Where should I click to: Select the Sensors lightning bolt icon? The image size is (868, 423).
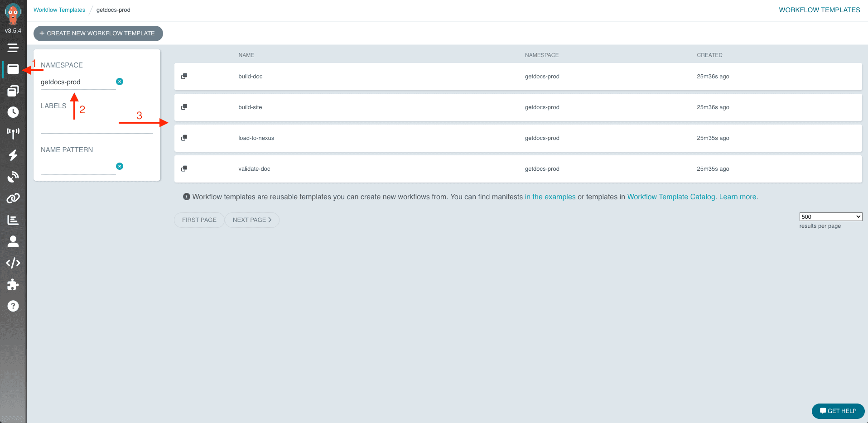[x=13, y=155]
